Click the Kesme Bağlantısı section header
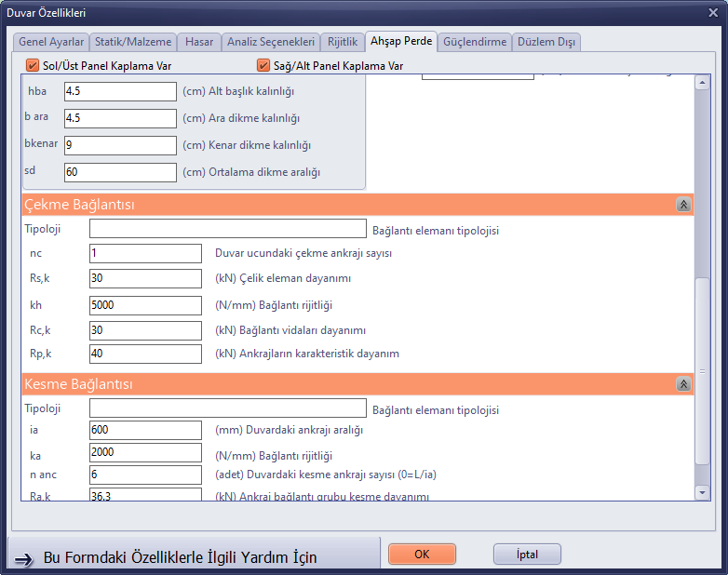Viewport: 728px width, 575px height. [357, 383]
